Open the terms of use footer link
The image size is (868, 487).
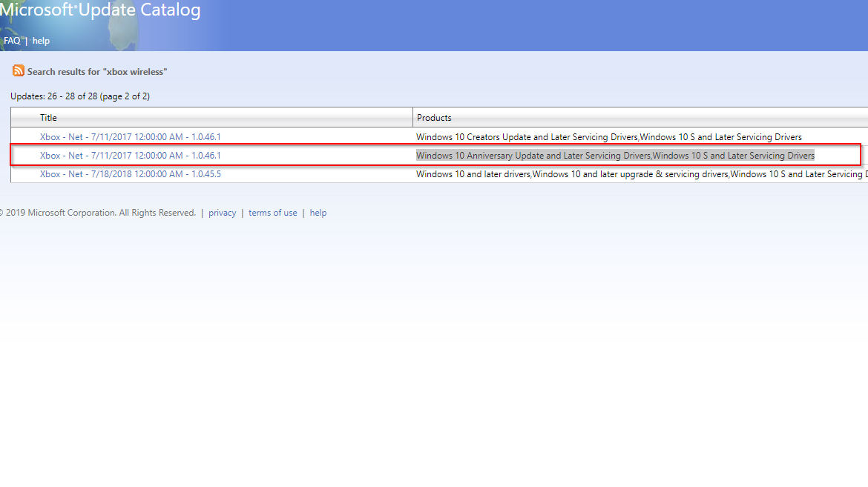(x=273, y=213)
